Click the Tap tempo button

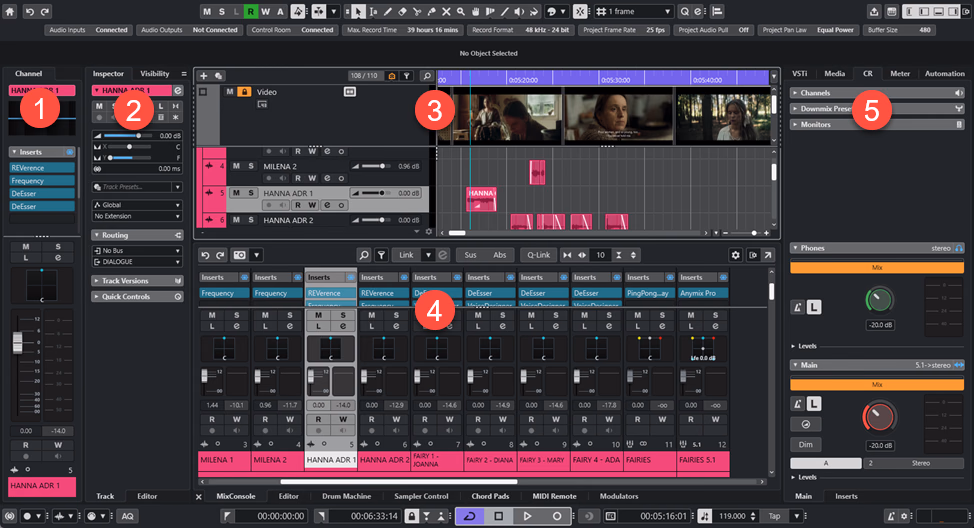[775, 516]
